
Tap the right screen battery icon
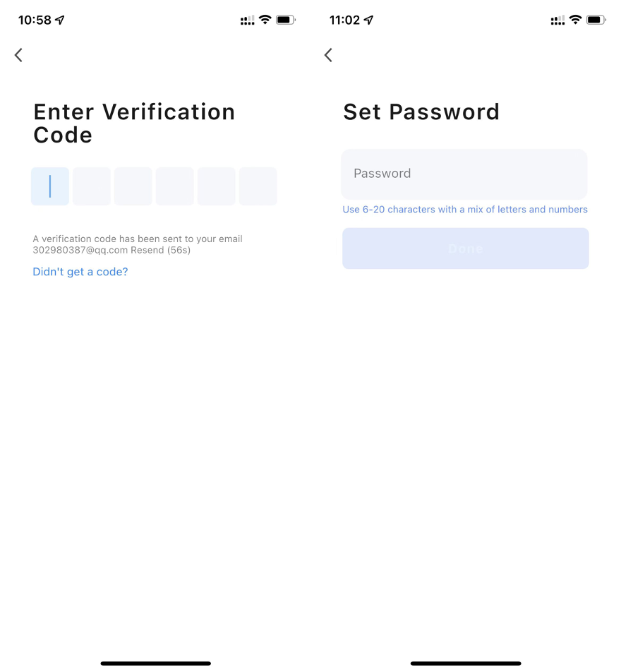[x=596, y=20]
